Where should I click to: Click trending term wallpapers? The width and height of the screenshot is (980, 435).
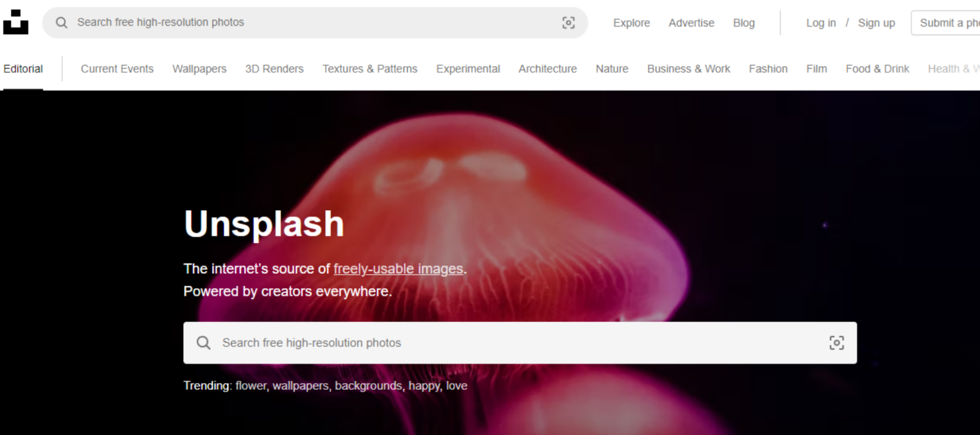pos(300,386)
